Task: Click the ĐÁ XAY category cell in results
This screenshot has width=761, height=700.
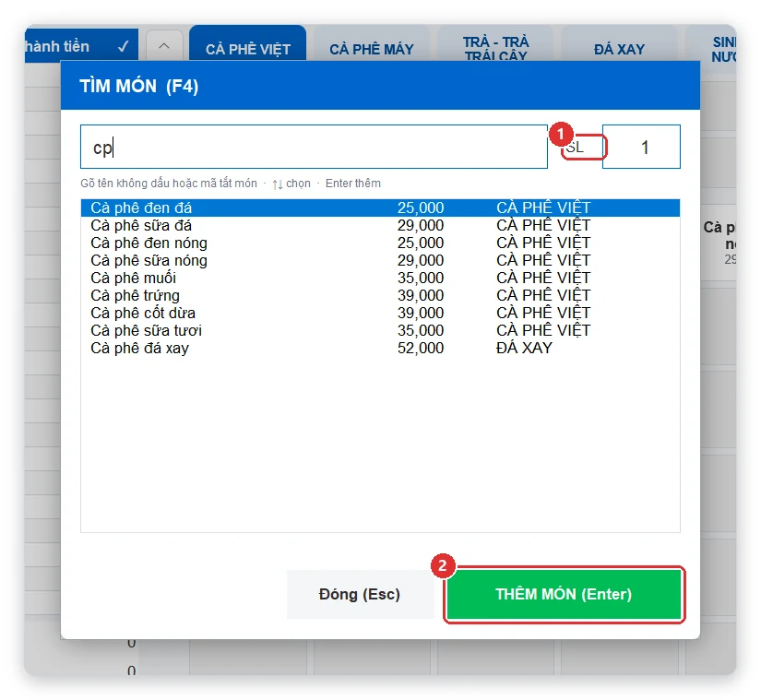Action: click(x=524, y=348)
